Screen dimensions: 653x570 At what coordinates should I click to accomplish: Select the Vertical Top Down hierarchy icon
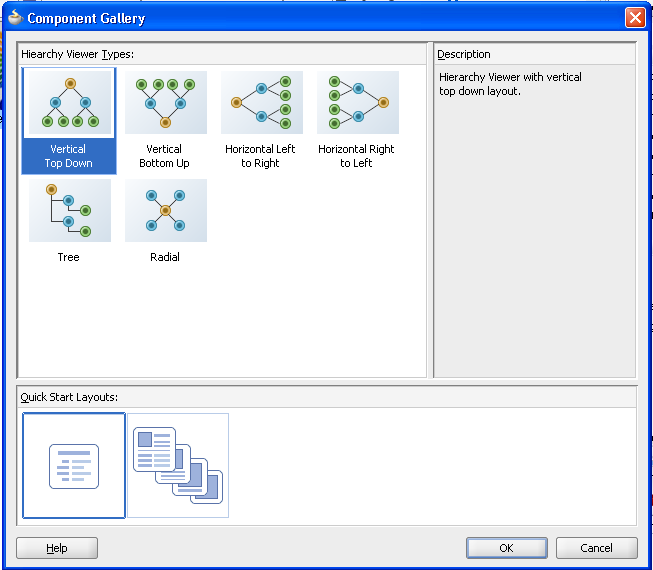click(69, 103)
